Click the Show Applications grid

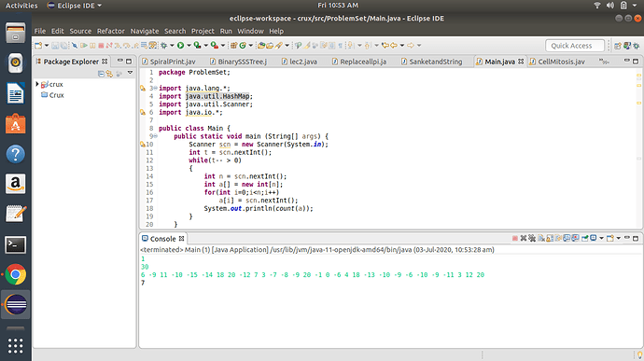click(x=16, y=346)
